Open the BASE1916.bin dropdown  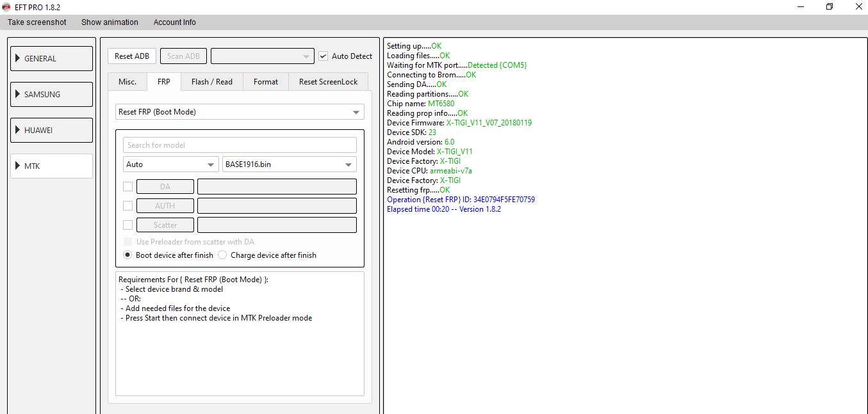click(x=290, y=164)
